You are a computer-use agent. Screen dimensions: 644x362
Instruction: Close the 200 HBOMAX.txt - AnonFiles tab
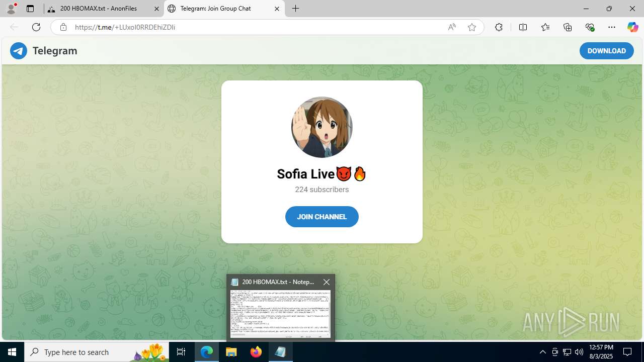[156, 9]
